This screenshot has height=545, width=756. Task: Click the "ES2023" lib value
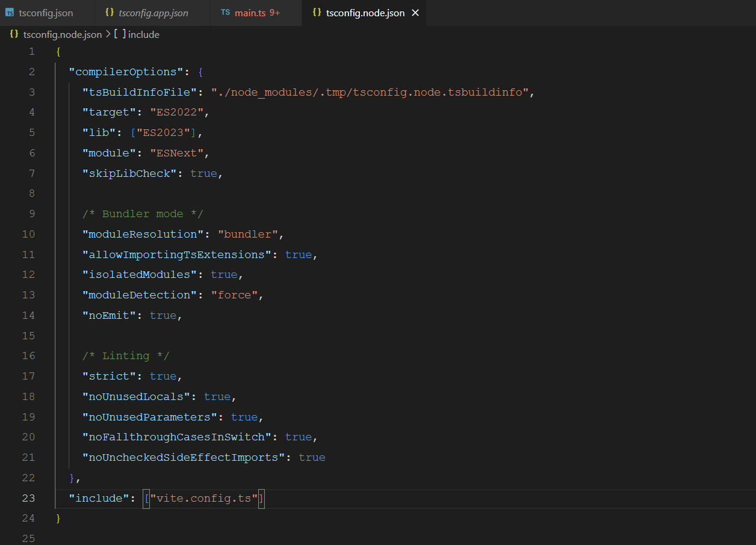(x=163, y=132)
